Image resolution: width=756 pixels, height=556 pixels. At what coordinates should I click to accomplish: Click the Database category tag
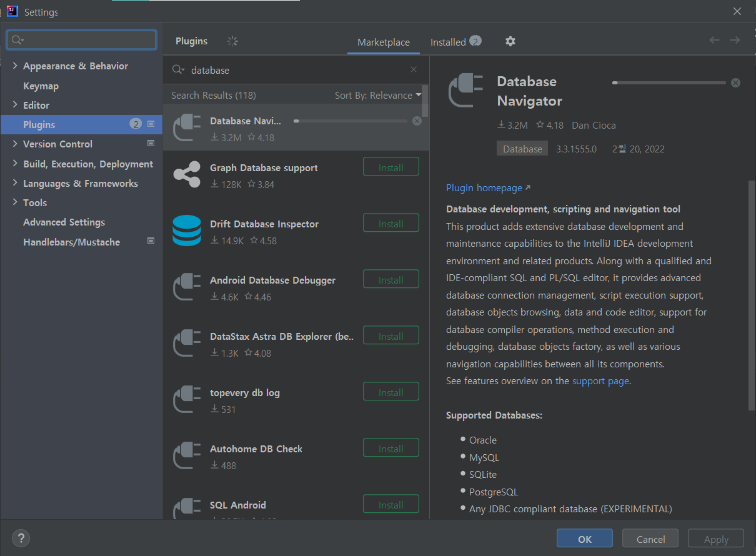522,149
